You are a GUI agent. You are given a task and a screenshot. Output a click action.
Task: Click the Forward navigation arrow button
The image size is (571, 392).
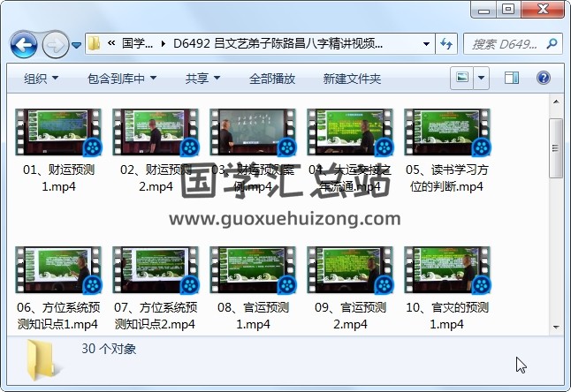[54, 43]
